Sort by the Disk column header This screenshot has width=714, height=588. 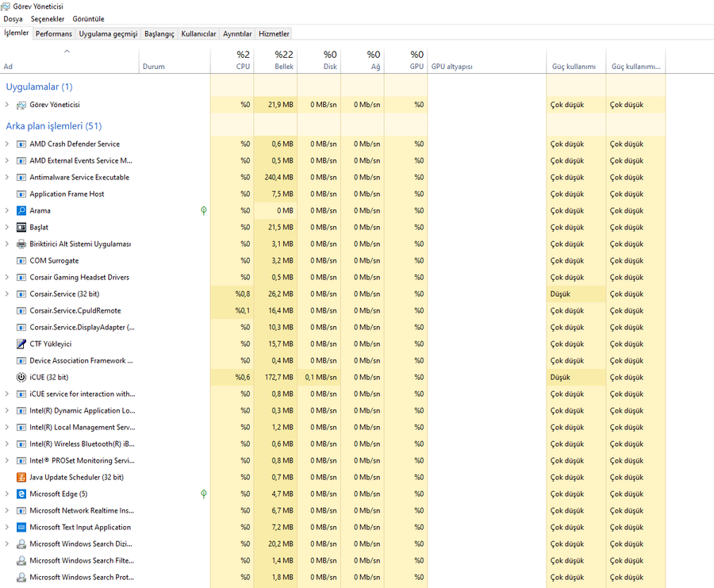pyautogui.click(x=319, y=60)
